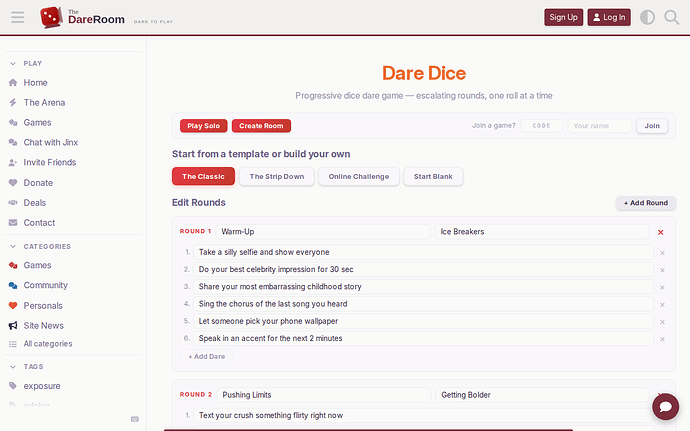Remove the celebrity impression dare

662,270
